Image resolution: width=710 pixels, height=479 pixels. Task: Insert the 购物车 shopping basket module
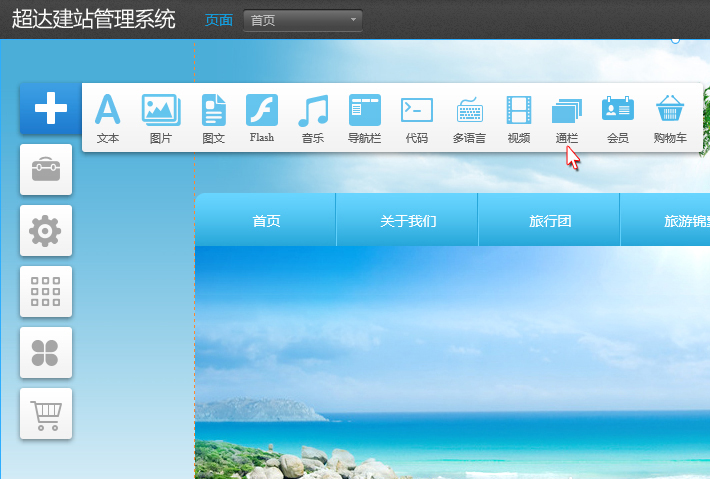tap(670, 119)
